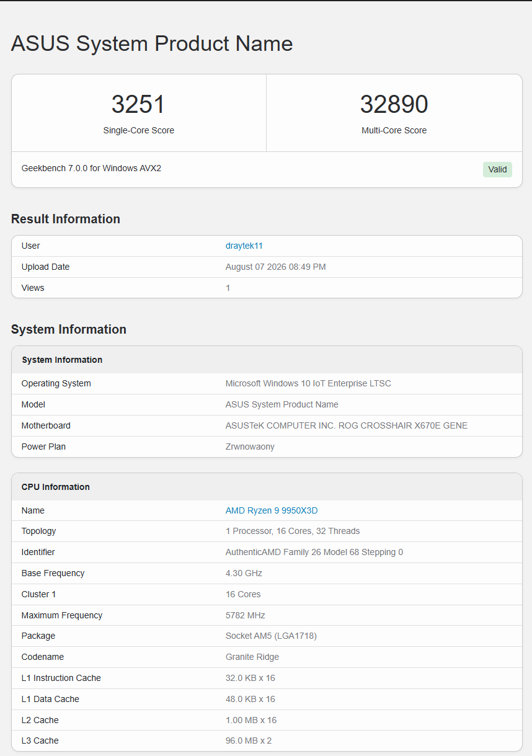The height and width of the screenshot is (756, 532).
Task: Click the Result Information heading
Action: [66, 219]
